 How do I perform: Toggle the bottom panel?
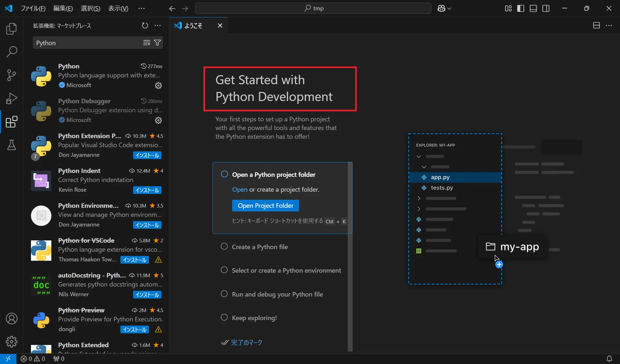(x=533, y=8)
